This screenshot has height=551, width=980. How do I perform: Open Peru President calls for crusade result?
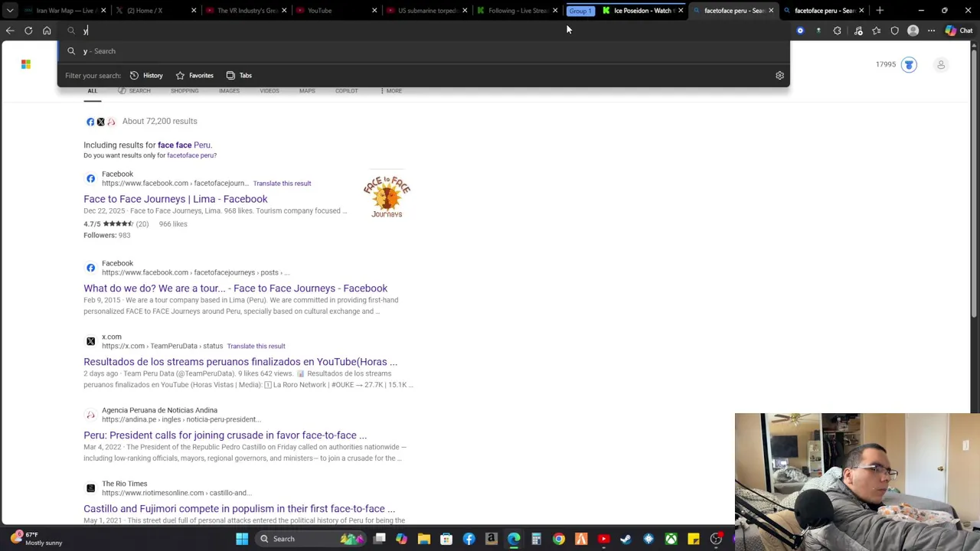[225, 435]
